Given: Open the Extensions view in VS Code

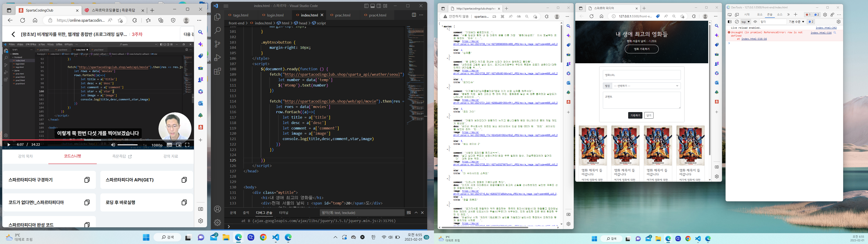Looking at the screenshot, I should tap(217, 71).
